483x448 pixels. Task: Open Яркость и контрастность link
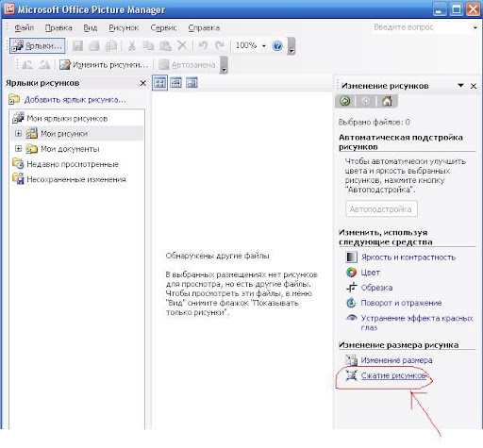408,257
